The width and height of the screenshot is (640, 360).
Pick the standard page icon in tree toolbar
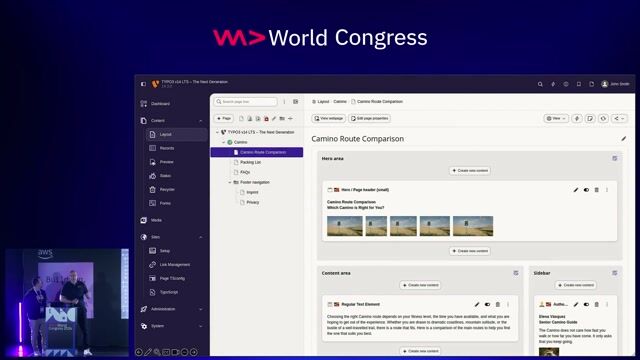[x=241, y=119]
